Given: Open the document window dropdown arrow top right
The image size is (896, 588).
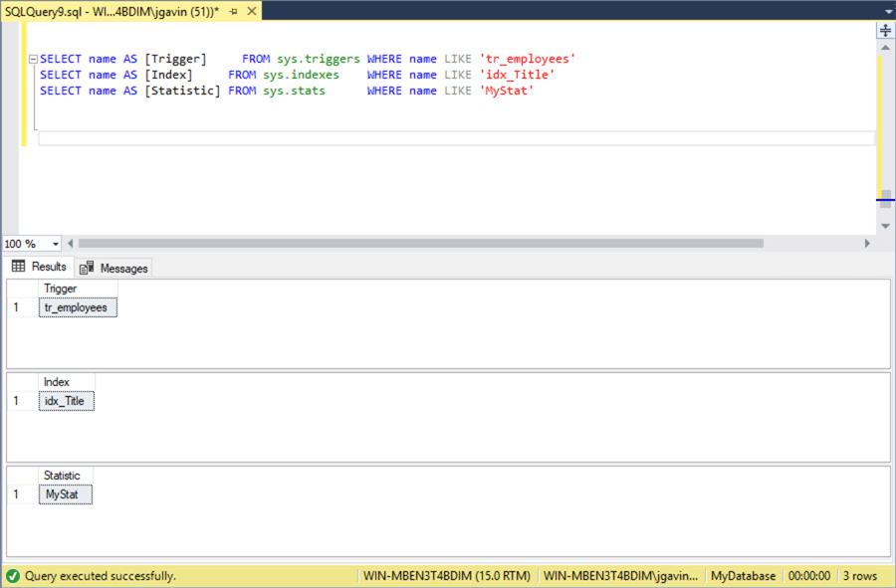Looking at the screenshot, I should tap(889, 9).
